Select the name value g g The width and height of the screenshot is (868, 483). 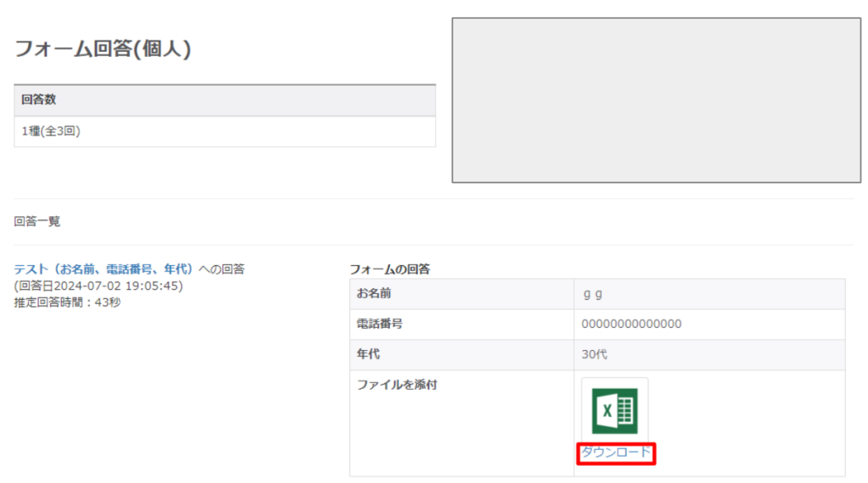[593, 295]
